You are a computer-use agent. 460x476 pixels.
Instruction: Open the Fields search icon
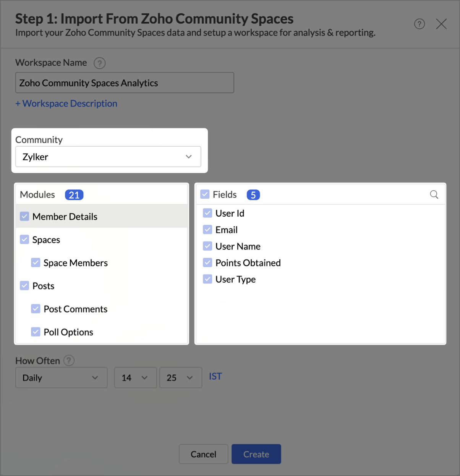click(434, 194)
